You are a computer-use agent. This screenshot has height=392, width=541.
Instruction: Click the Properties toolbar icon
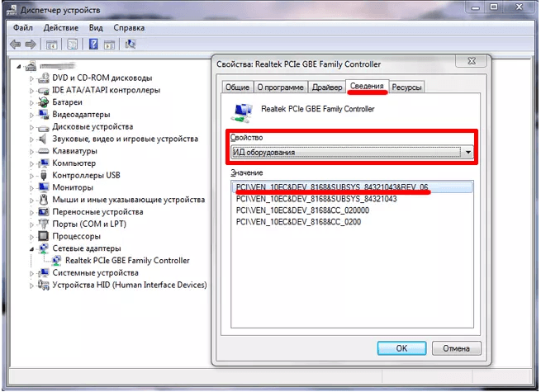click(73, 44)
